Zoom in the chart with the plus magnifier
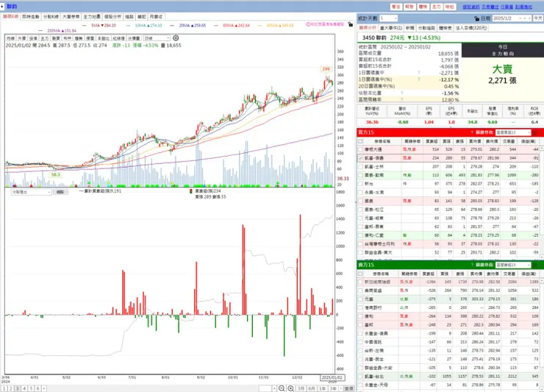The image size is (544, 392). [x=290, y=388]
